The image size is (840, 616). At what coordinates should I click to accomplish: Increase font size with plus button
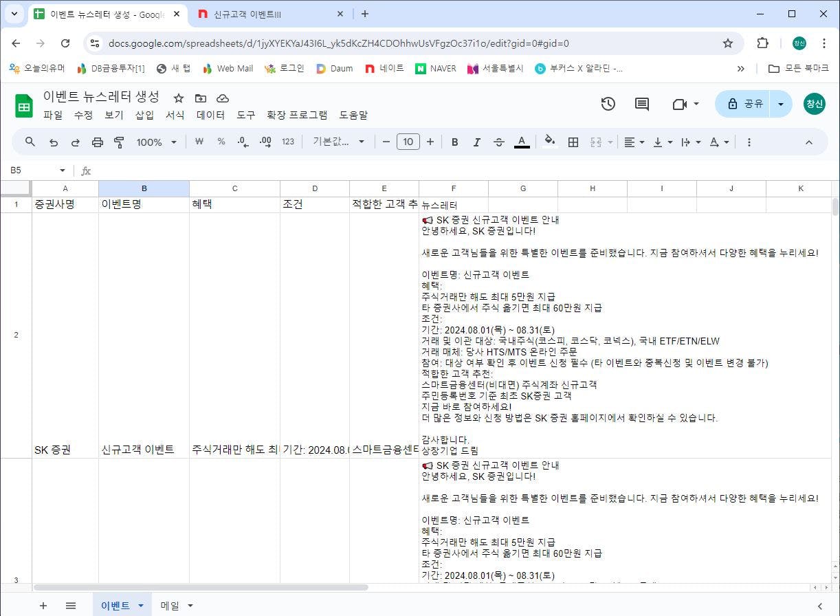coord(430,142)
